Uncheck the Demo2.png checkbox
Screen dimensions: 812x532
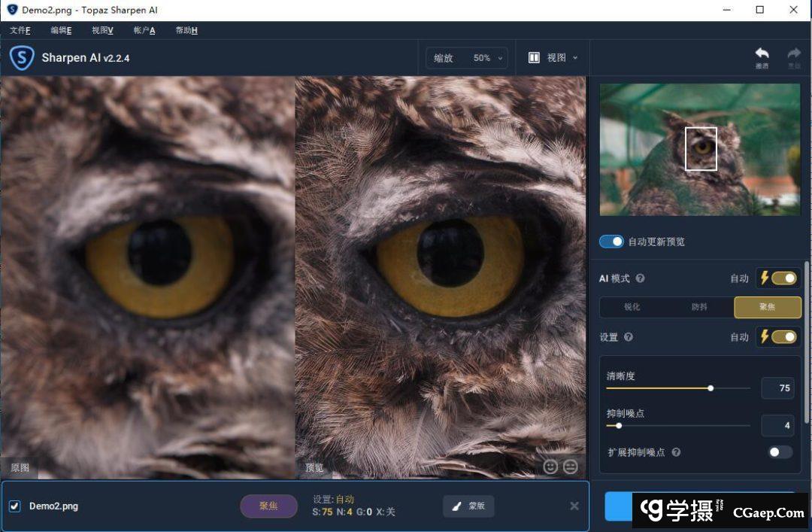(14, 506)
